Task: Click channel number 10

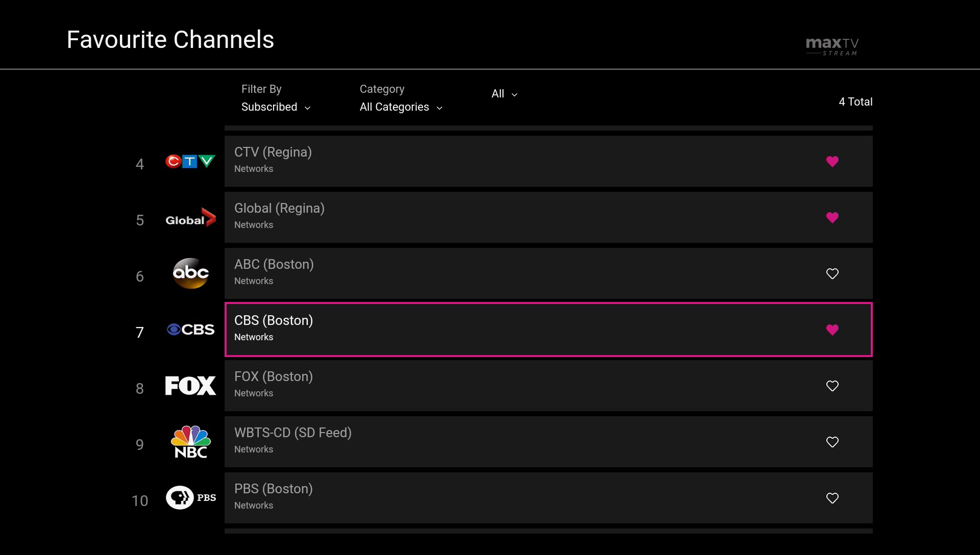Action: click(139, 501)
